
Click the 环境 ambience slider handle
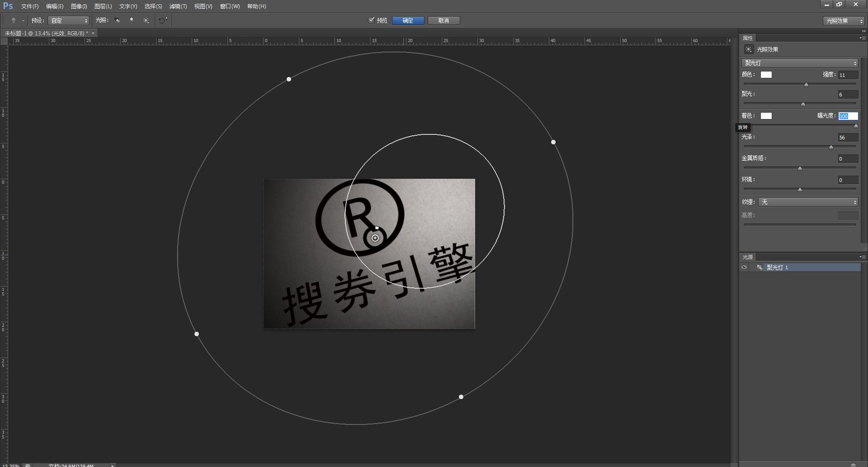[x=800, y=190]
